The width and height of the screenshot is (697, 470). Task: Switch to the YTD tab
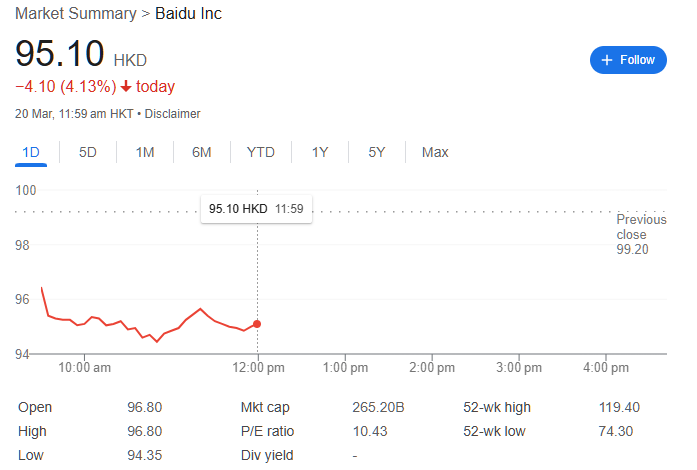[x=261, y=152]
